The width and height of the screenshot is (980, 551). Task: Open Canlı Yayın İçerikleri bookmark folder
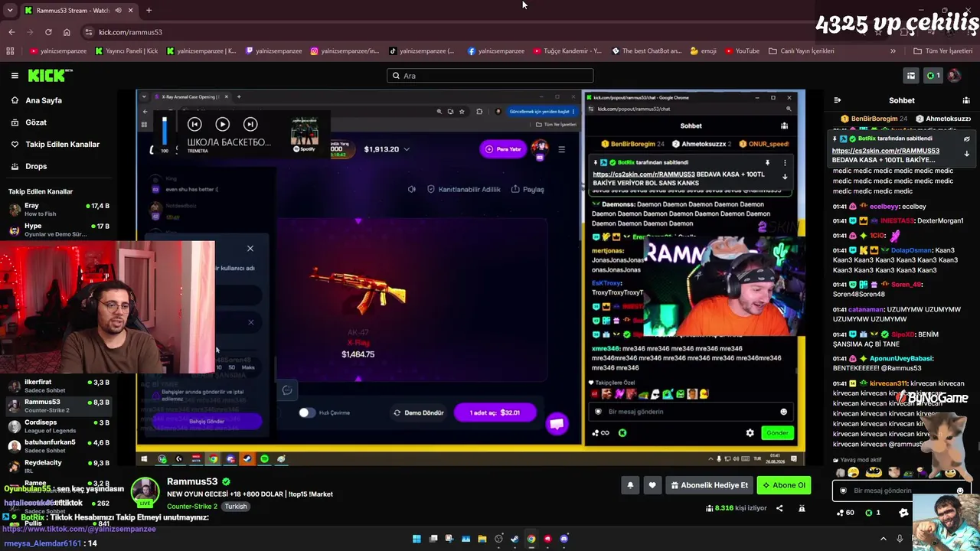(801, 51)
